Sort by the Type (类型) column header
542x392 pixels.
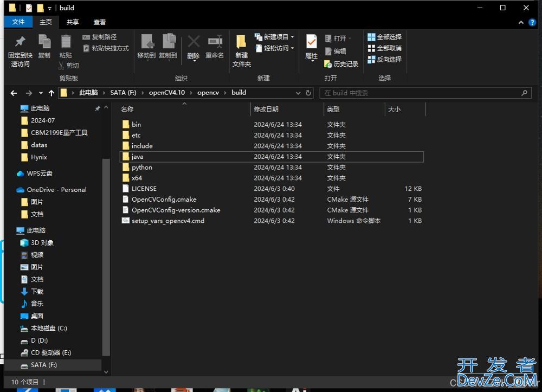[333, 109]
